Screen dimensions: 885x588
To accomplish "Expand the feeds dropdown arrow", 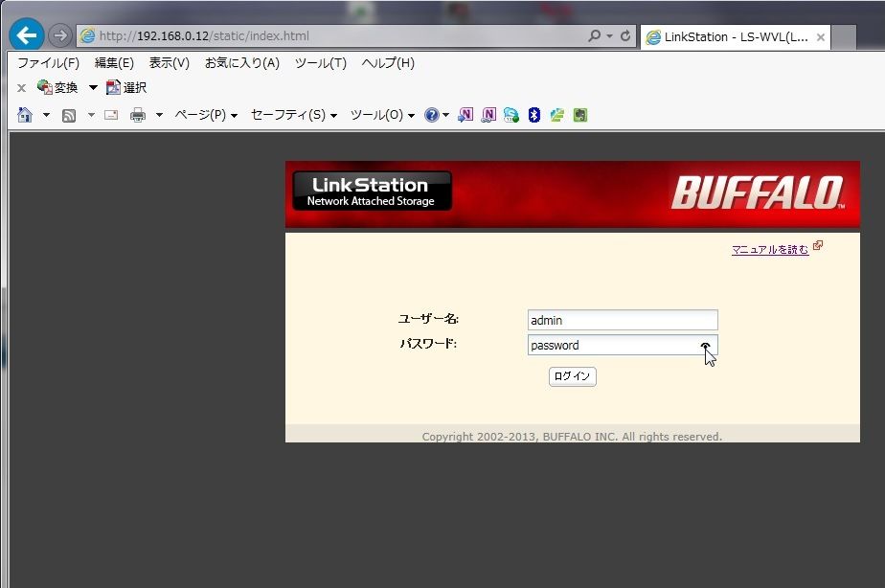I will tap(91, 115).
